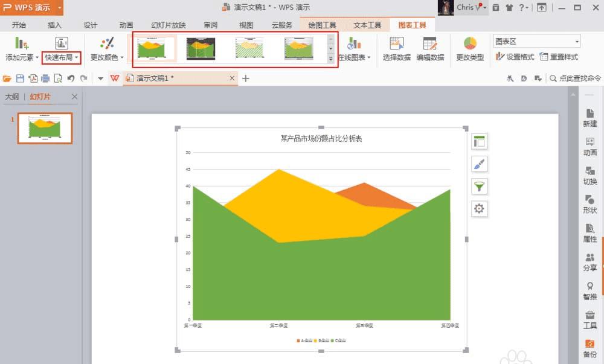Show the next row of chart styles
Image resolution: width=604 pixels, height=364 pixels.
coord(331,48)
